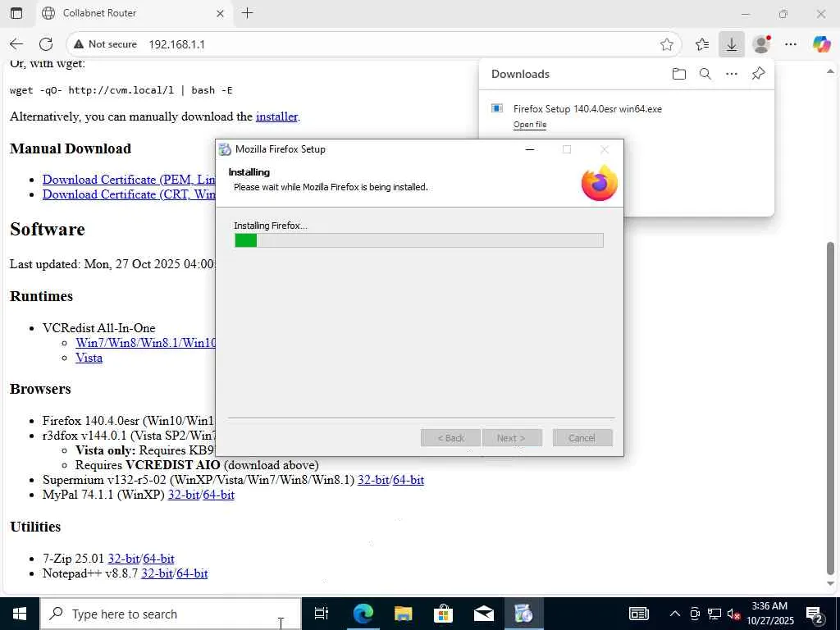Download Notepad++ 64-bit

[192, 573]
